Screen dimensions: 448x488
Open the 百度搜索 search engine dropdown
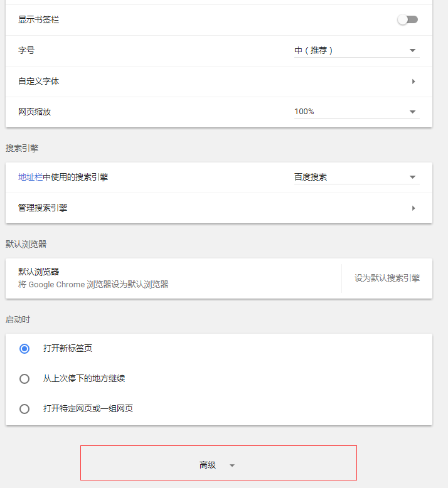[357, 177]
